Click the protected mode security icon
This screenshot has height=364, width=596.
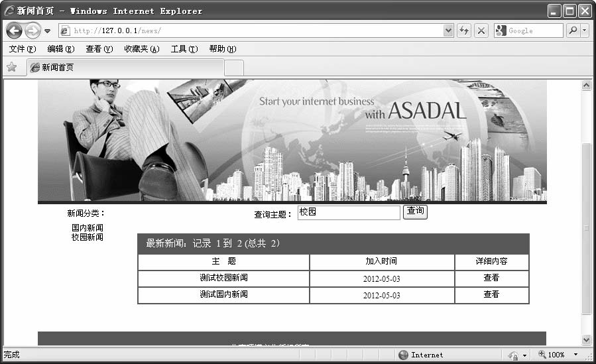(x=512, y=355)
